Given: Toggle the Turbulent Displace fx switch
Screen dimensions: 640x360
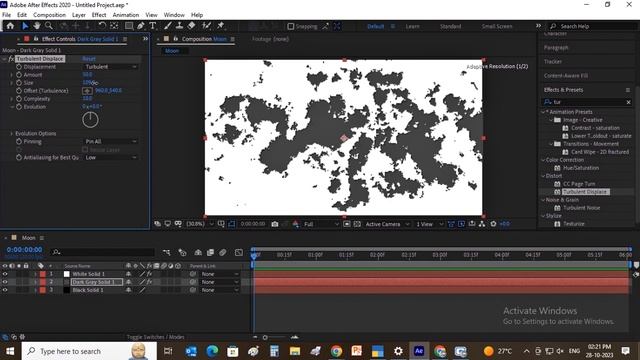Looking at the screenshot, I should (x=11, y=59).
